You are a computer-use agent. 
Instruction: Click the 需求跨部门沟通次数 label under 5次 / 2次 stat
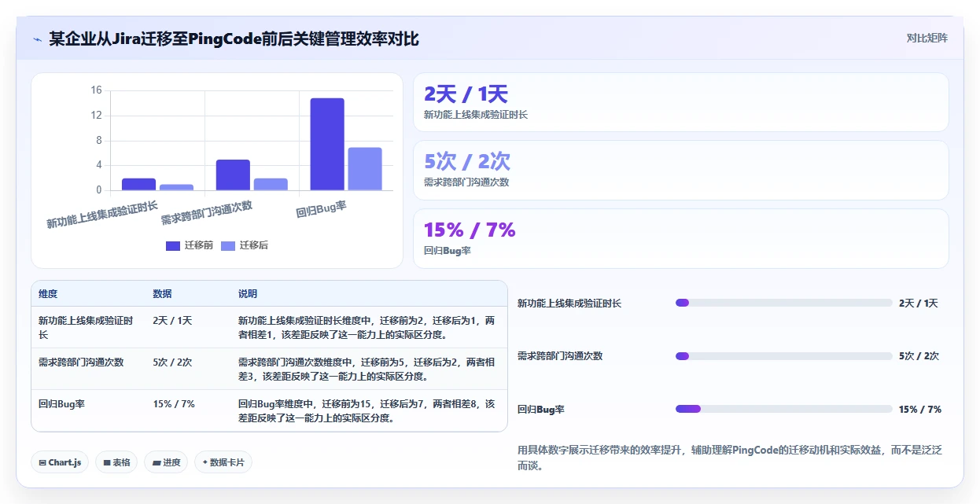466,182
